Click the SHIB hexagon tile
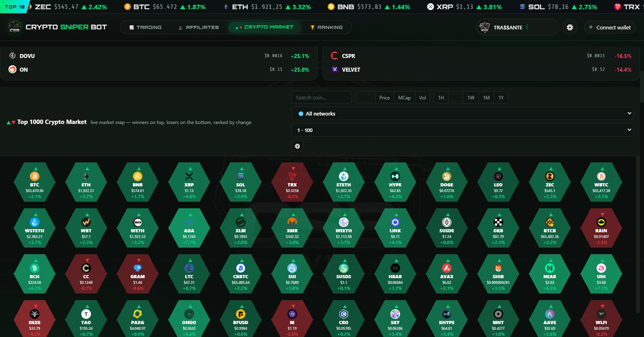This screenshot has width=644, height=337. coord(498,274)
